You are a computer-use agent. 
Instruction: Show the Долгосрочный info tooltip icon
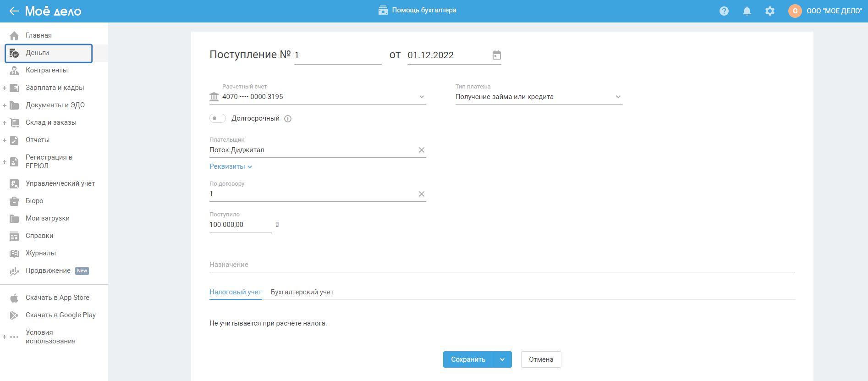(288, 119)
